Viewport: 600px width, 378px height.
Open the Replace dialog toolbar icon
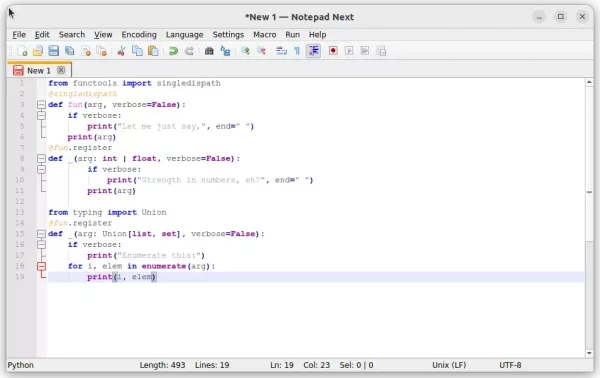click(x=225, y=51)
